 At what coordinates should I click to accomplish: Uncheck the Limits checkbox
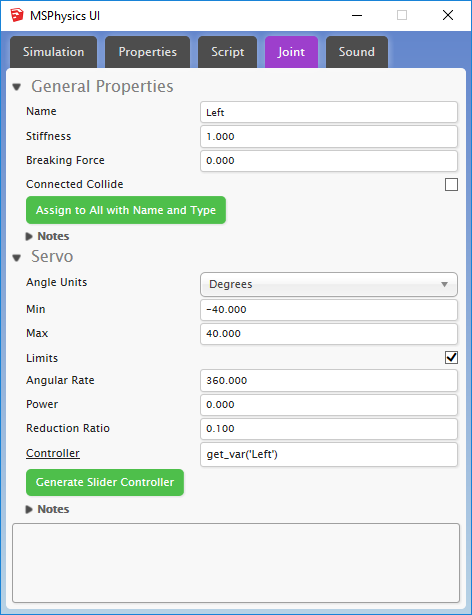(451, 358)
